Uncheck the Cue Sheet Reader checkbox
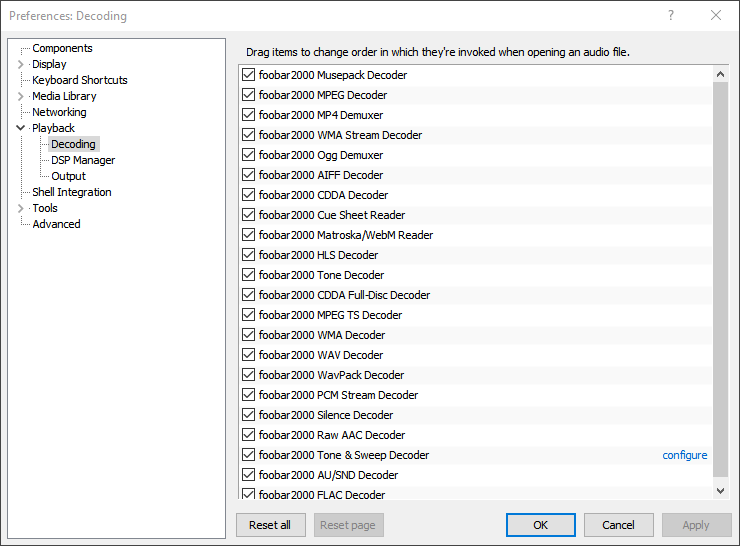The image size is (740, 546). tap(249, 215)
